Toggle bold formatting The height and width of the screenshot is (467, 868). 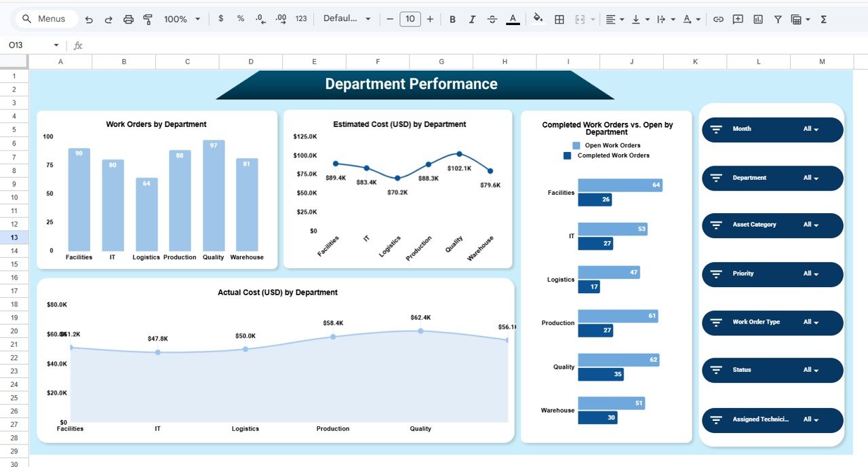(x=452, y=19)
